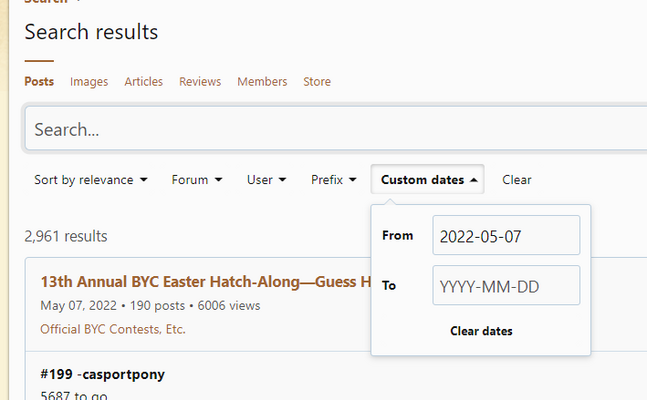
Task: Focus the Search... input box
Action: (335, 129)
